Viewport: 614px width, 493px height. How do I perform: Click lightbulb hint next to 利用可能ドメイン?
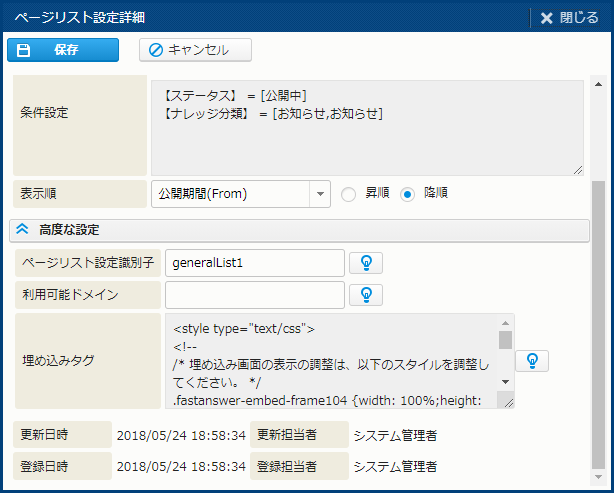pyautogui.click(x=366, y=295)
